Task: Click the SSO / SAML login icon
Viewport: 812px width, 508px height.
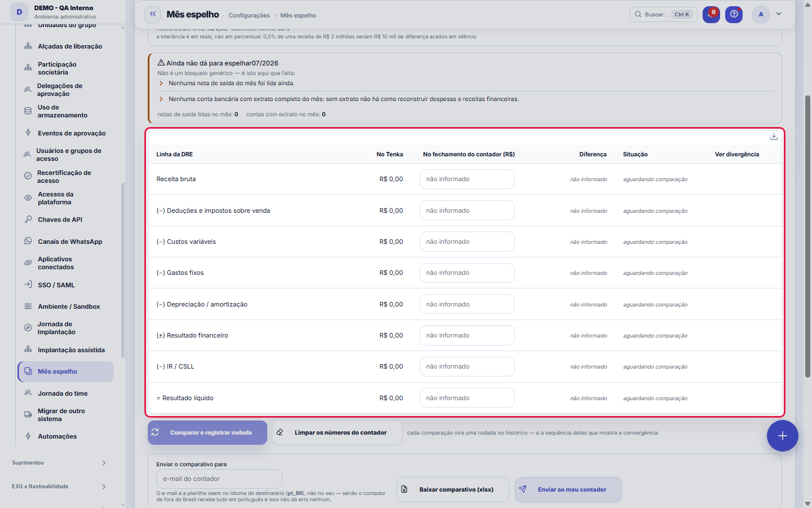Action: point(28,284)
